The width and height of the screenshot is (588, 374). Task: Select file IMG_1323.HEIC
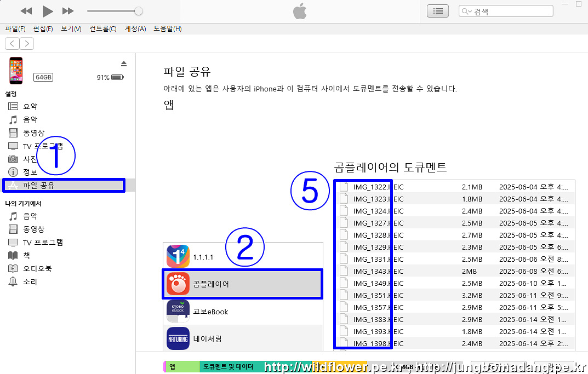point(378,199)
